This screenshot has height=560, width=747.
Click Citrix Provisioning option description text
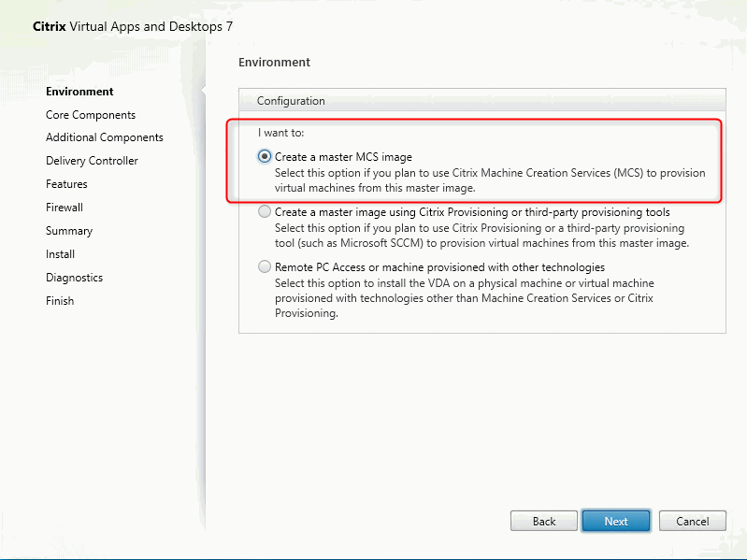[481, 236]
